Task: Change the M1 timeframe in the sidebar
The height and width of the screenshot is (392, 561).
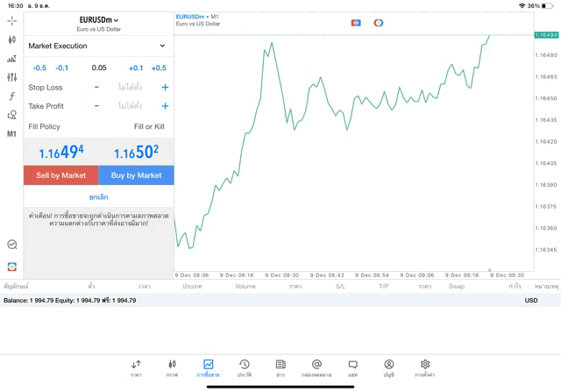Action: click(11, 134)
